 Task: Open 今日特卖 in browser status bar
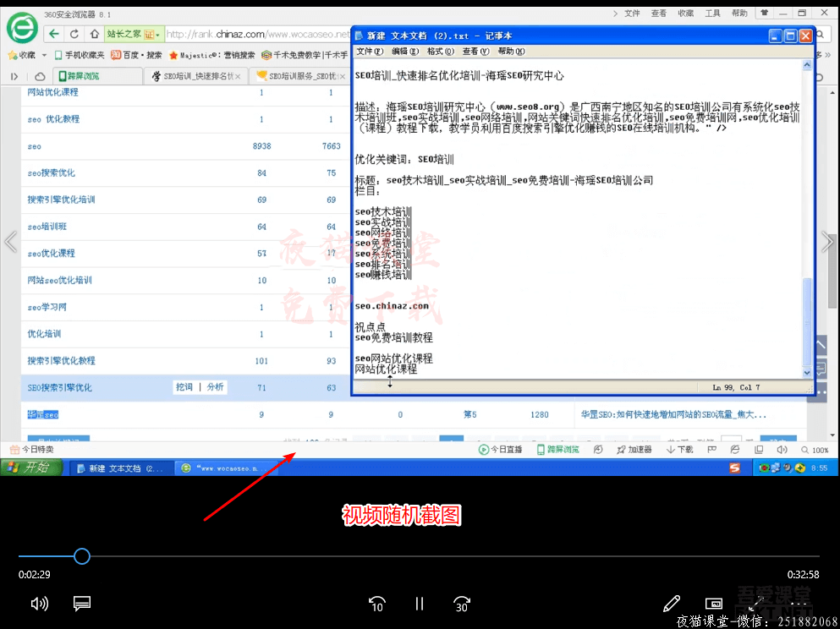[32, 450]
